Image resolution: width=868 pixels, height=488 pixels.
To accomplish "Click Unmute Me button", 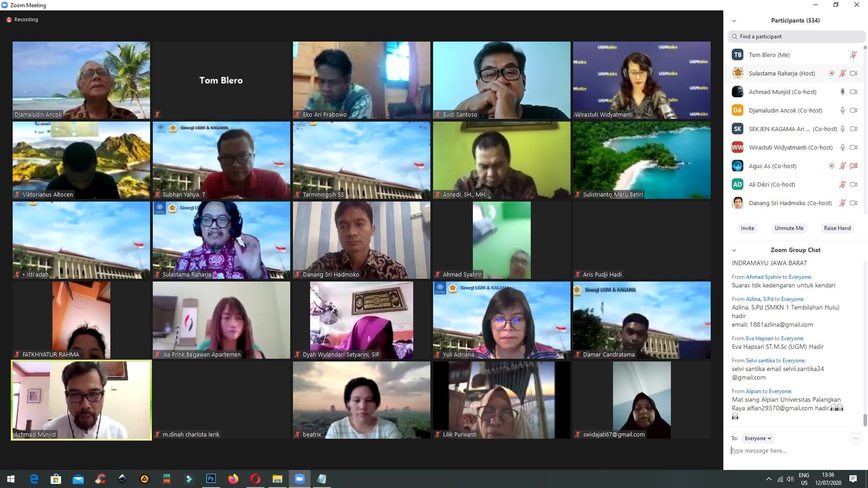I will coord(789,228).
